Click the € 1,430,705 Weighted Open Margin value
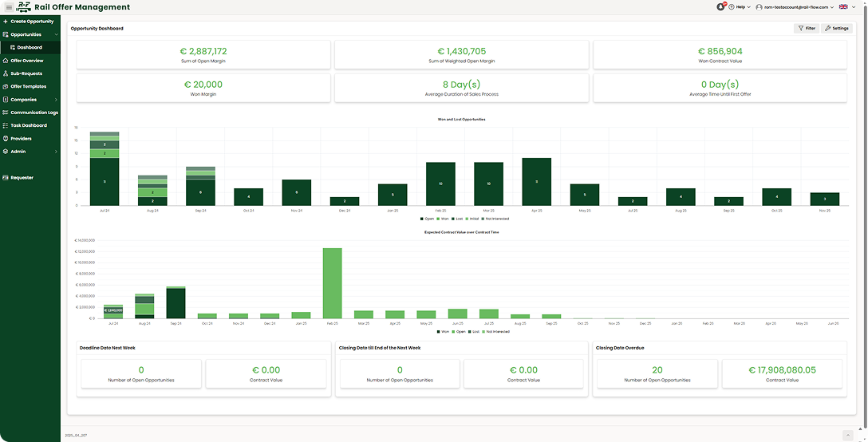Image resolution: width=868 pixels, height=442 pixels. click(x=462, y=52)
